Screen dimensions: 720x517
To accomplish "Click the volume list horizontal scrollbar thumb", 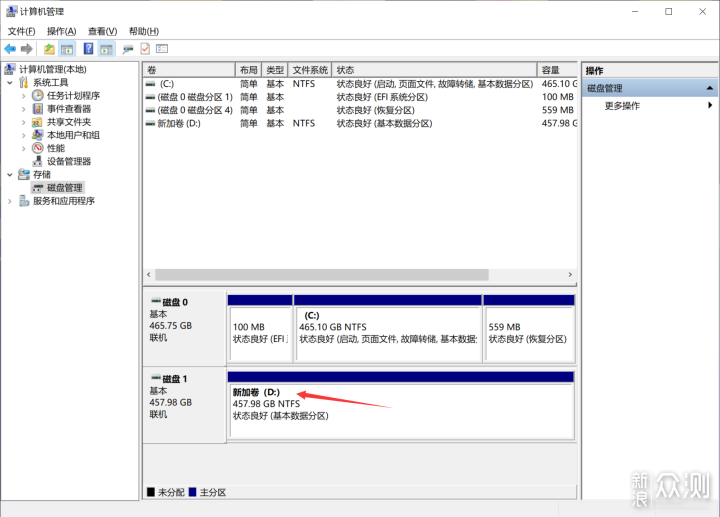I will click(321, 275).
